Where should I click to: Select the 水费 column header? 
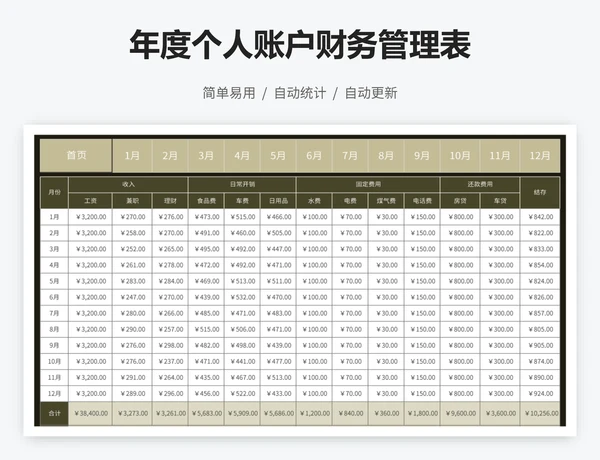tap(314, 201)
